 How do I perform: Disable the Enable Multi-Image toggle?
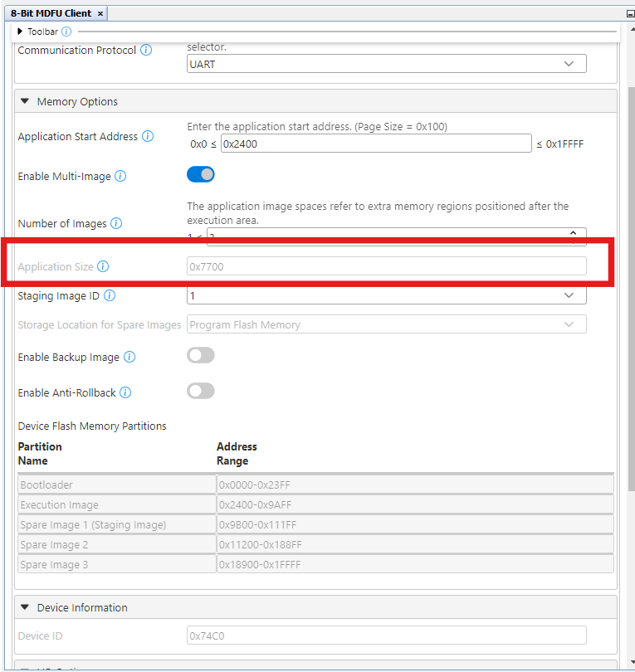point(201,174)
